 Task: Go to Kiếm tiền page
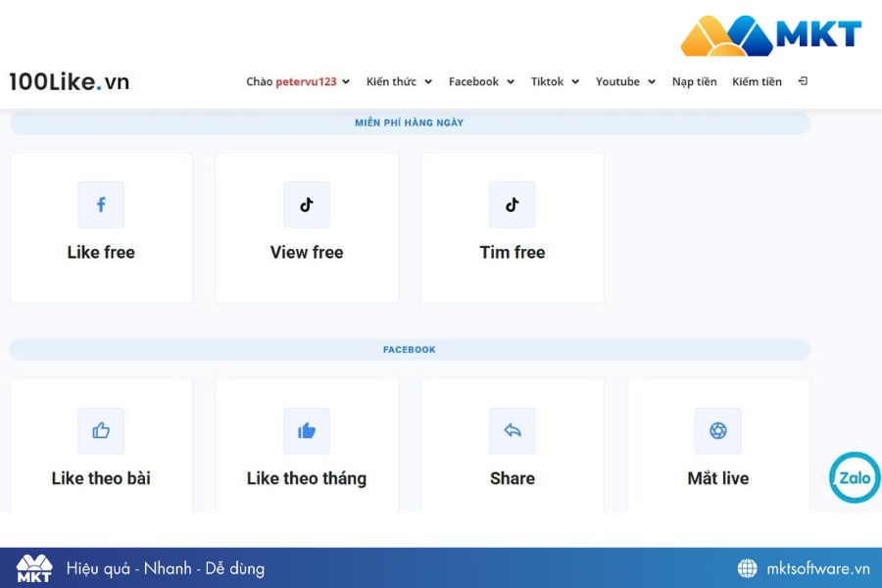(757, 81)
